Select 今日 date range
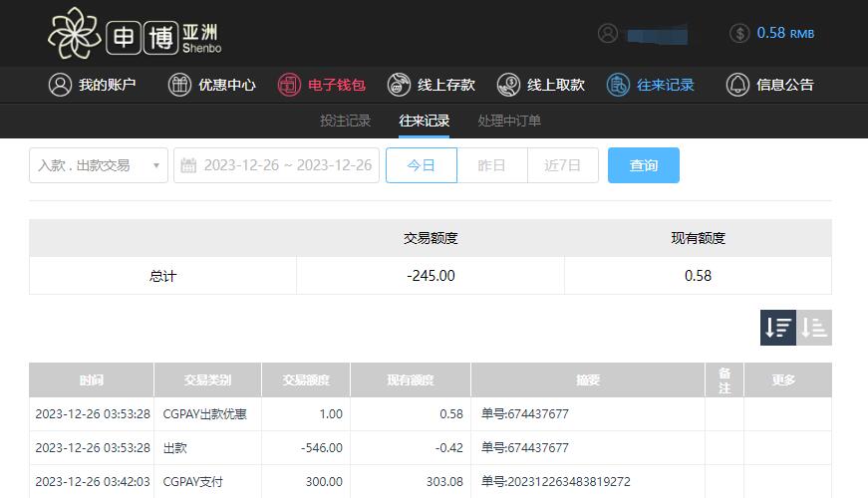This screenshot has width=868, height=498. coord(422,165)
